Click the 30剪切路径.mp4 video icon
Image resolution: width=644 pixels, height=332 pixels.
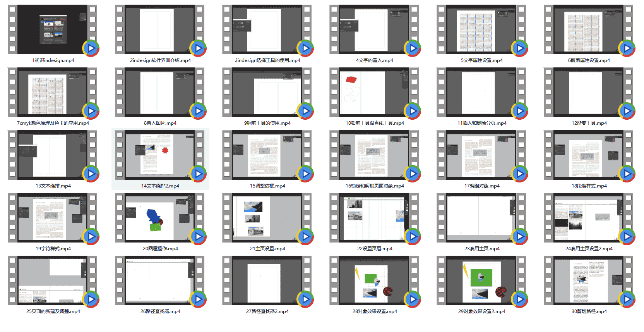coord(589,281)
